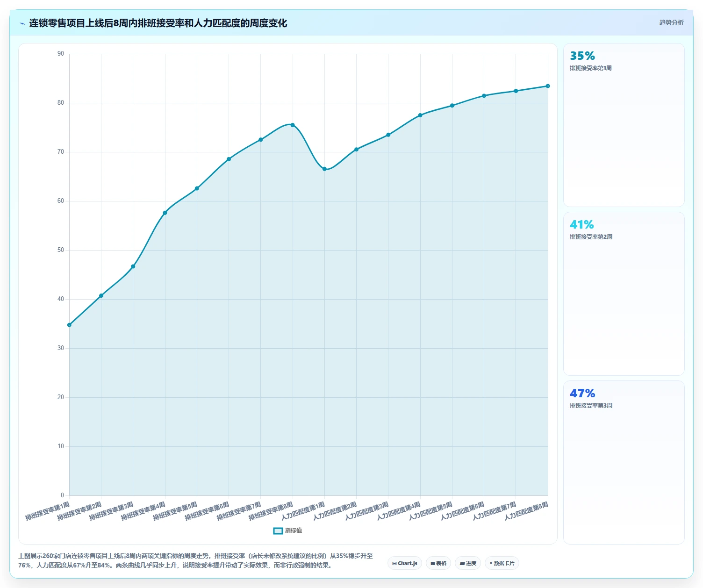703x588 pixels.
Task: Click the 47% card for 排班接受率第3周
Action: pyautogui.click(x=624, y=463)
